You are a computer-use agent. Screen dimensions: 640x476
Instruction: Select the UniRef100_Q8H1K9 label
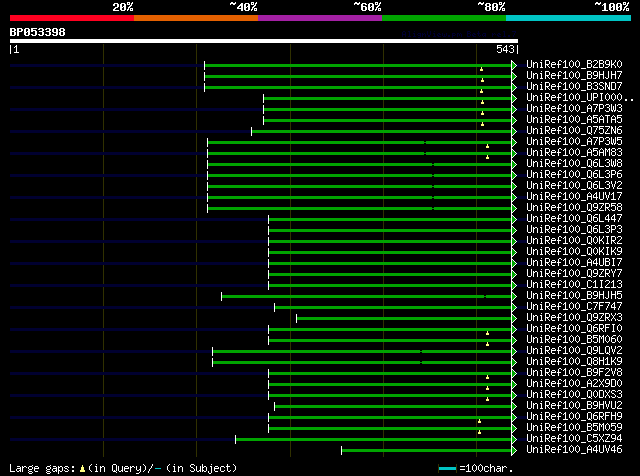click(x=574, y=362)
